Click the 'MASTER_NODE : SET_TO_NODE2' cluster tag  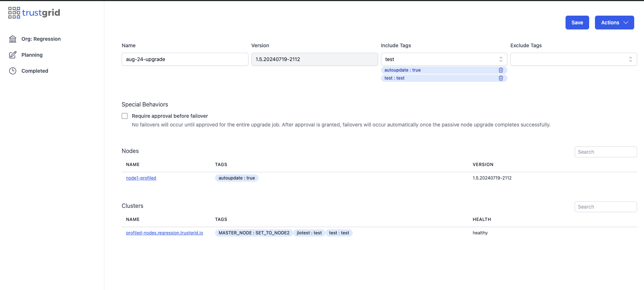click(x=254, y=233)
